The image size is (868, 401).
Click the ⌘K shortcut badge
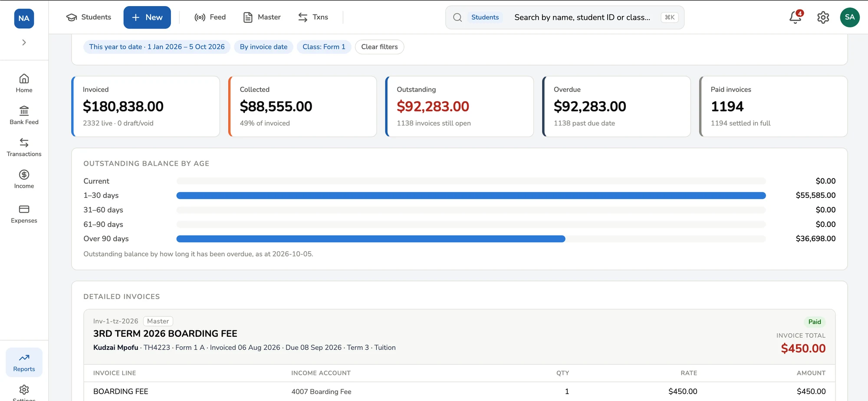[670, 17]
